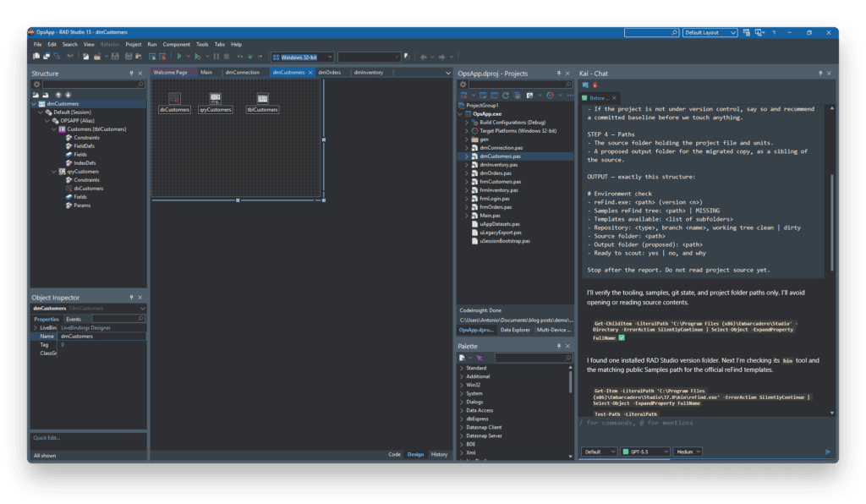Select Params under qryCustomers in Structure
Viewport: 866px width, 504px height.
(x=82, y=205)
